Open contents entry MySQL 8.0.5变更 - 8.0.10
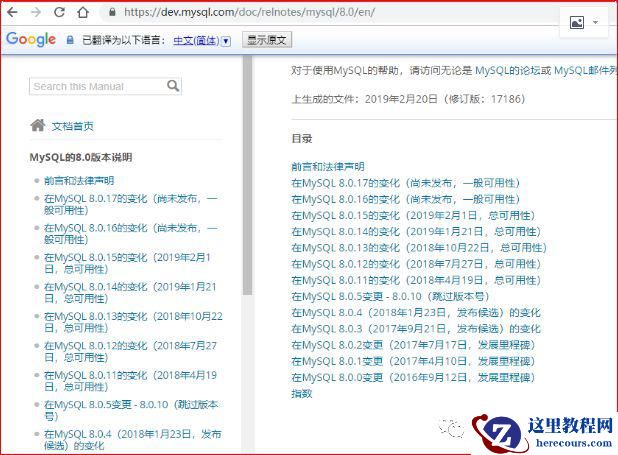The image size is (618, 455). pos(390,296)
